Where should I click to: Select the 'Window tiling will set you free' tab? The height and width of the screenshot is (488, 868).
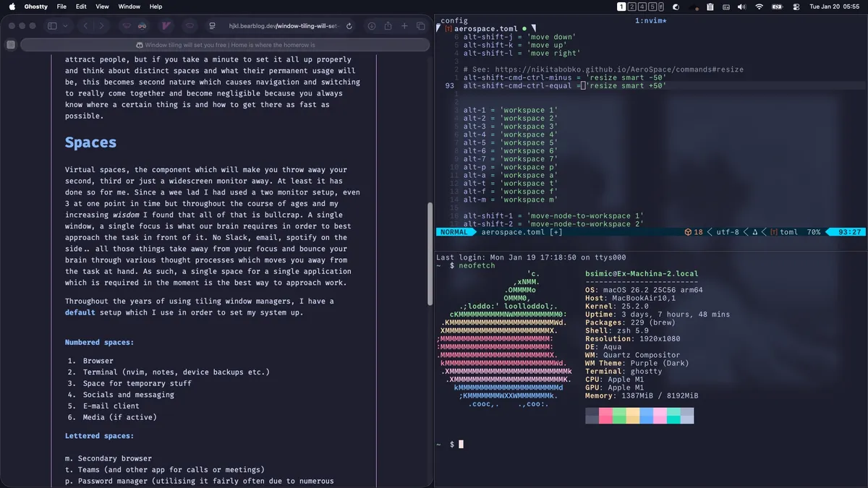[224, 45]
